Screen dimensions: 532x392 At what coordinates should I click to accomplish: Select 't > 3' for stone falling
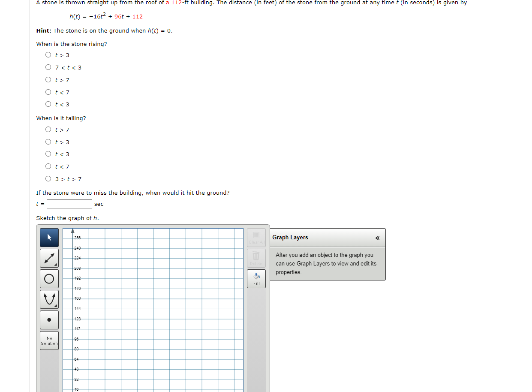click(48, 142)
